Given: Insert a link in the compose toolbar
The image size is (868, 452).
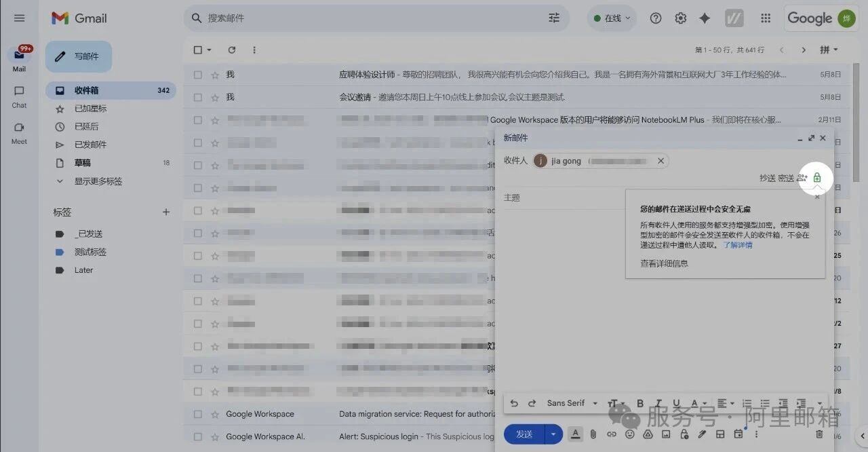Looking at the screenshot, I should 612,434.
